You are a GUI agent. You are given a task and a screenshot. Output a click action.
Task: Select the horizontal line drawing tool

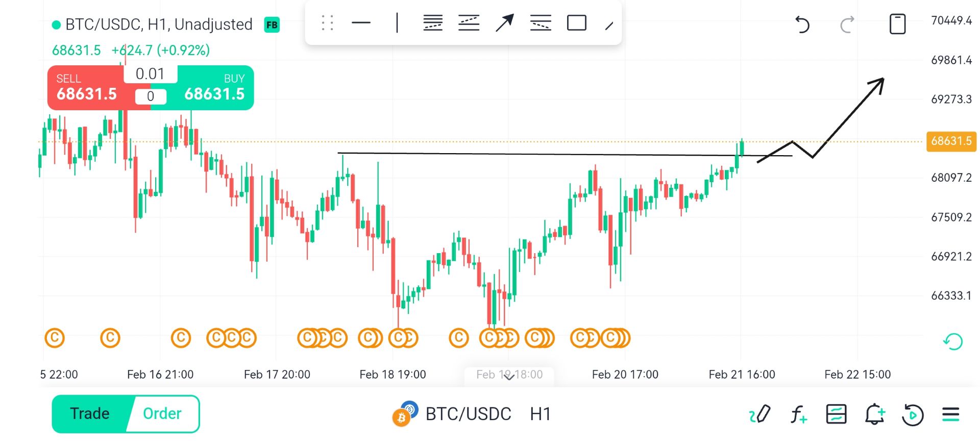(361, 23)
